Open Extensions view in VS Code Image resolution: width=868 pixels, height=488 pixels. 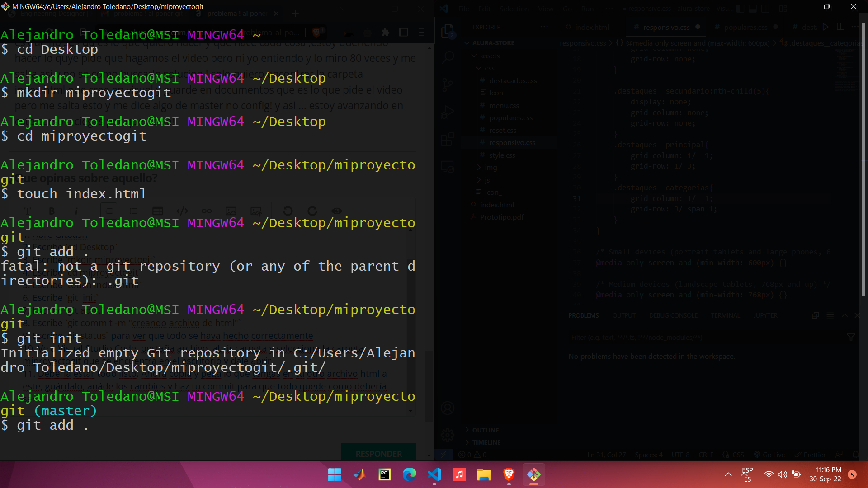click(x=448, y=139)
